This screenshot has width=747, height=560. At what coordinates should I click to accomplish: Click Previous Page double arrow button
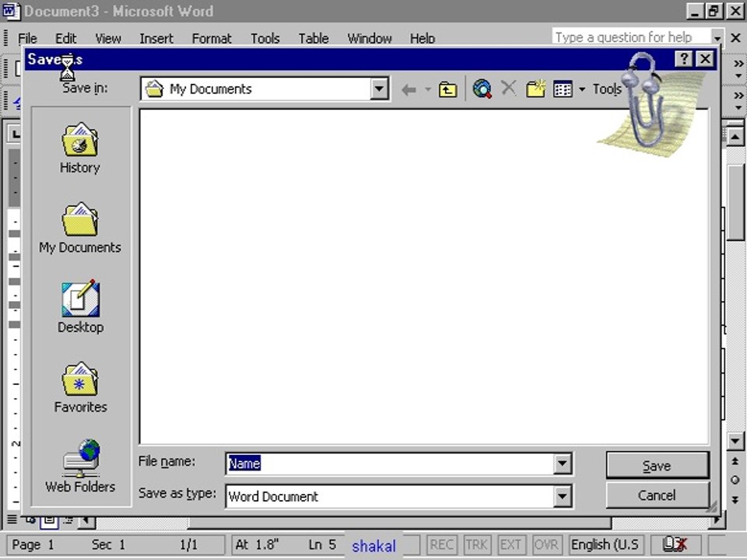[x=735, y=461]
